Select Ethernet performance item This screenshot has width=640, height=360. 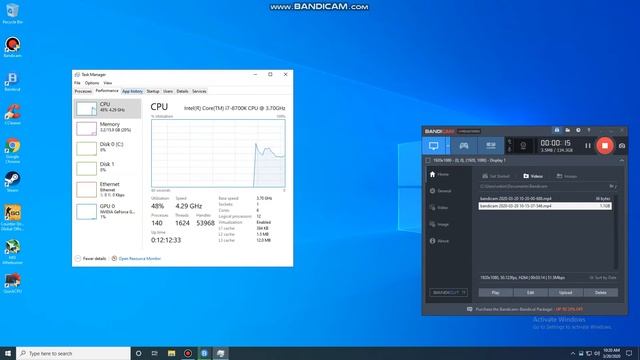(108, 189)
